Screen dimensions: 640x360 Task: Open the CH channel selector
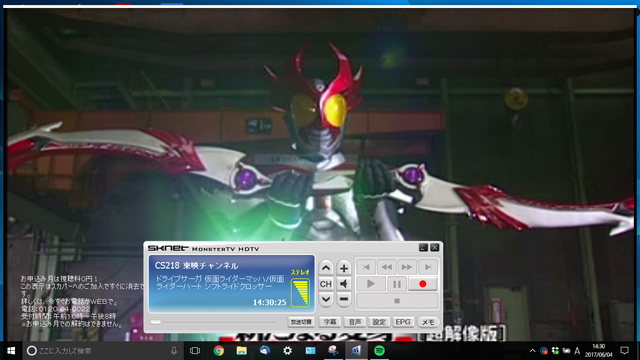[326, 284]
